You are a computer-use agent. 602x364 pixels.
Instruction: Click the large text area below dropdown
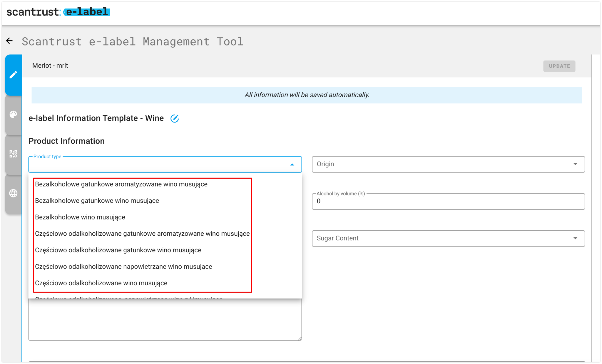pyautogui.click(x=165, y=320)
